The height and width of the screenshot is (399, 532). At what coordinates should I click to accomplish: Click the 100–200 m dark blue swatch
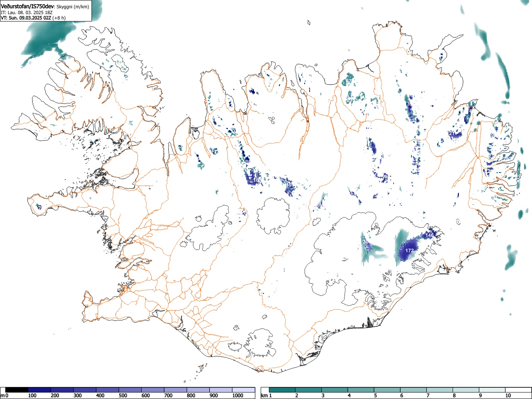click(39, 390)
